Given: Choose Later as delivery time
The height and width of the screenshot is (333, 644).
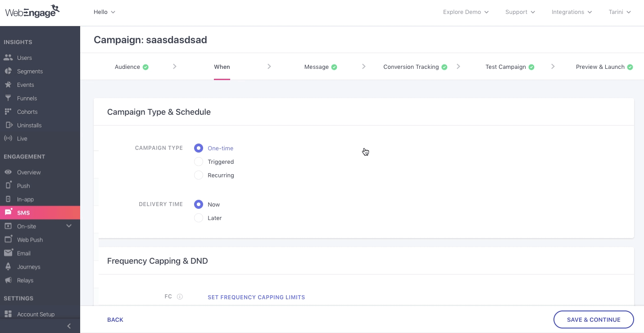Looking at the screenshot, I should coord(199,218).
